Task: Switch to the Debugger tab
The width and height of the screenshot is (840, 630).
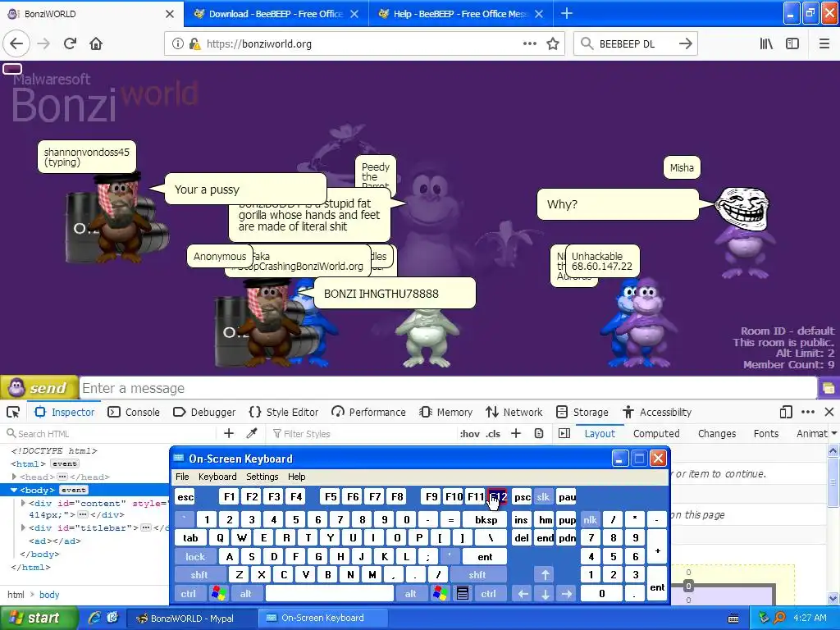Action: [x=204, y=412]
